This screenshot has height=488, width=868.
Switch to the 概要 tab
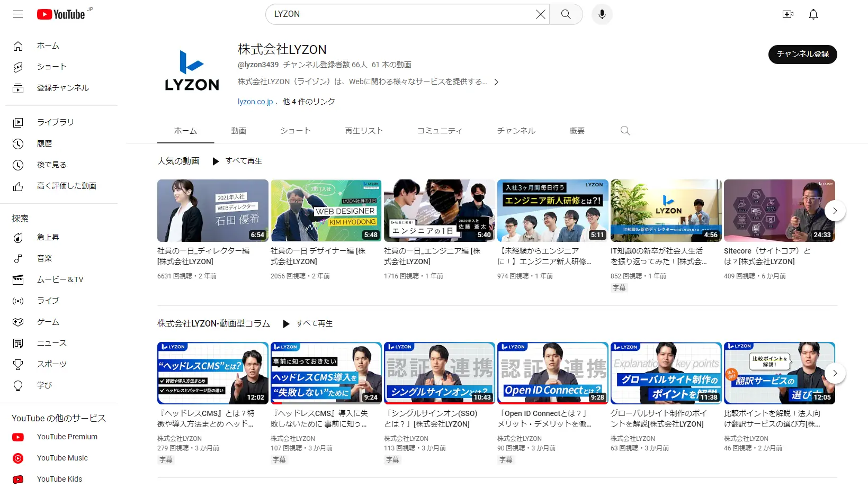pyautogui.click(x=577, y=131)
